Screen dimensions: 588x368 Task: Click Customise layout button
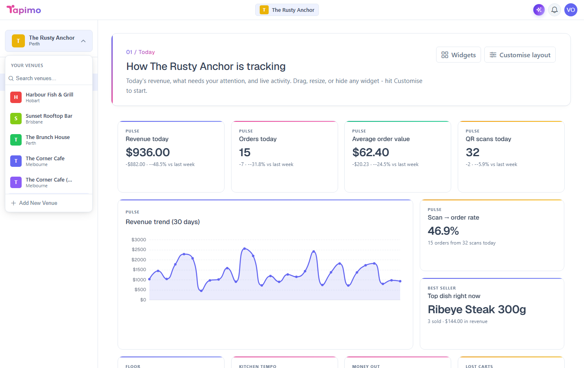pos(520,55)
